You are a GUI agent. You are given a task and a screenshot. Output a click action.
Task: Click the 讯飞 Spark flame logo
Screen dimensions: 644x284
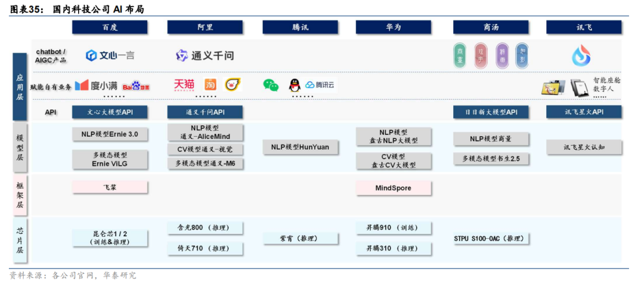point(581,55)
